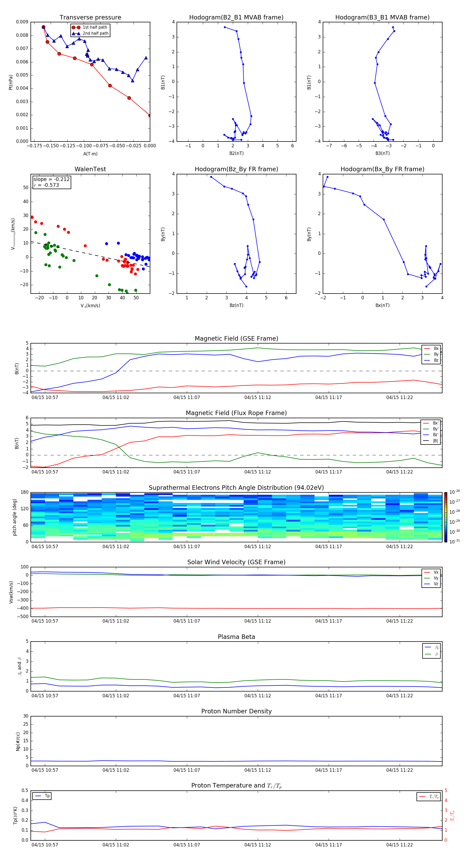Screen dimensions: 473x868
Task: Click the 10^-31 colorbar tick label
Action: click(455, 542)
